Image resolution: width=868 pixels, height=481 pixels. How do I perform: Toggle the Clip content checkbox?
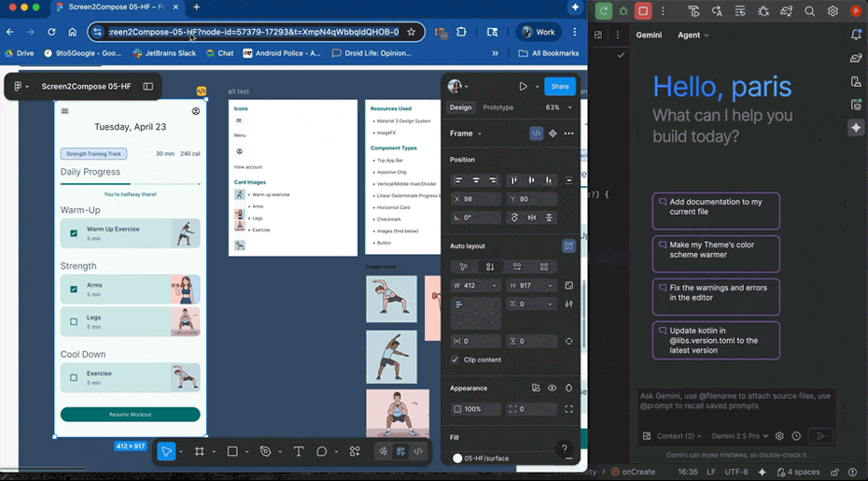pos(455,360)
